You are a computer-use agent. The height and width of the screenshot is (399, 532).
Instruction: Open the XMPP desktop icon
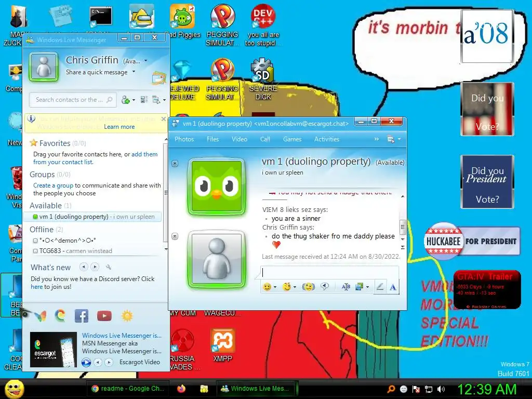tap(222, 345)
